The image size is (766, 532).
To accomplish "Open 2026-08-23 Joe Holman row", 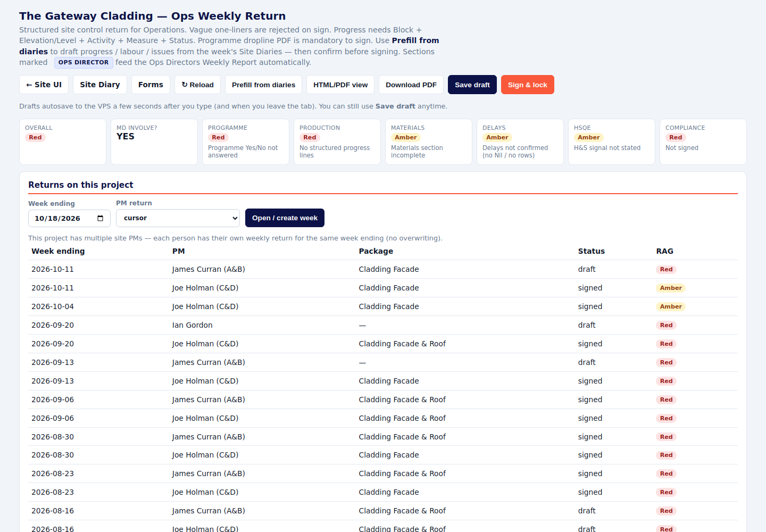I will click(x=383, y=492).
